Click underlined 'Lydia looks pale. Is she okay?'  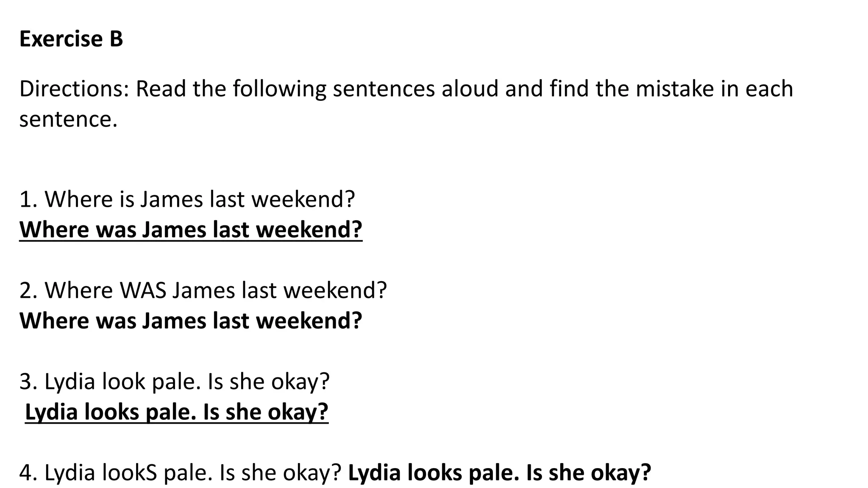177,412
